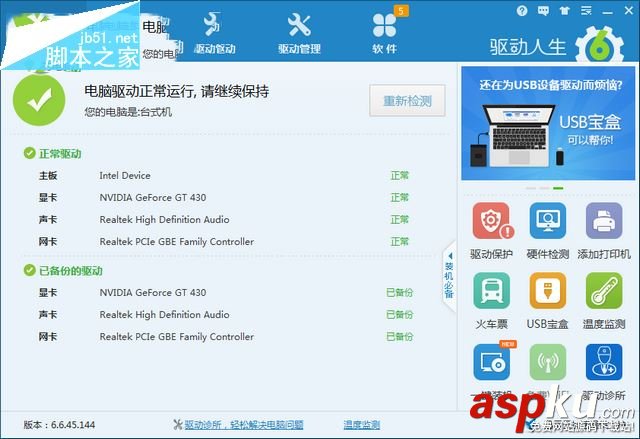The height and width of the screenshot is (439, 640).
Task: Open the 温度监测 thermometer icon
Action: point(604,290)
